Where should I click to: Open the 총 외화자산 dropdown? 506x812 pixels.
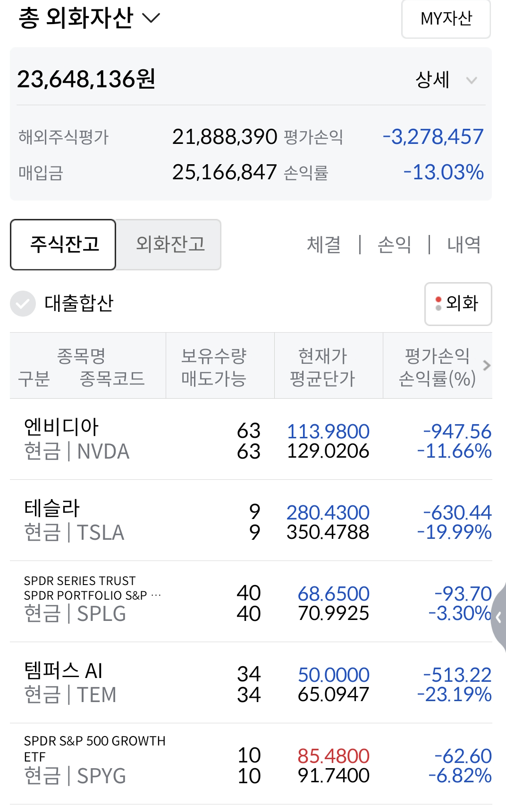click(89, 18)
